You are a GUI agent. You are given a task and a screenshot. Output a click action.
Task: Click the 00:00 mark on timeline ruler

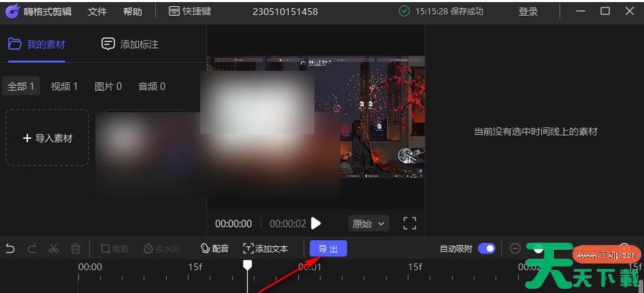[90, 267]
